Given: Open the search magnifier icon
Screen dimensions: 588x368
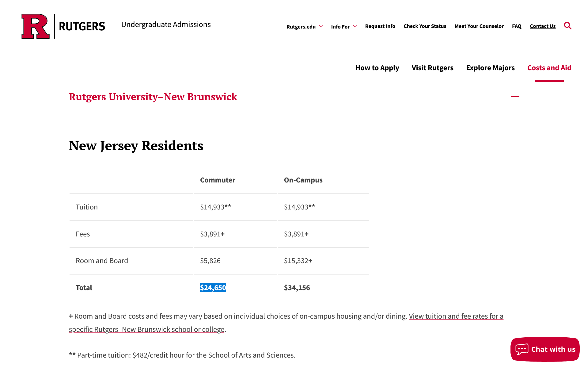Looking at the screenshot, I should coord(567,26).
